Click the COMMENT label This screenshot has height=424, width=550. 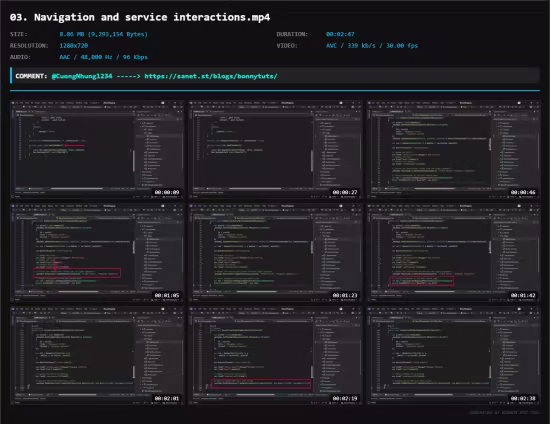tap(31, 76)
